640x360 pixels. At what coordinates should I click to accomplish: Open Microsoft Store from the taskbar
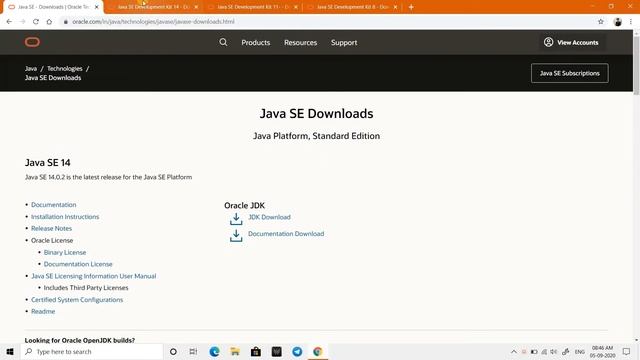pyautogui.click(x=256, y=351)
